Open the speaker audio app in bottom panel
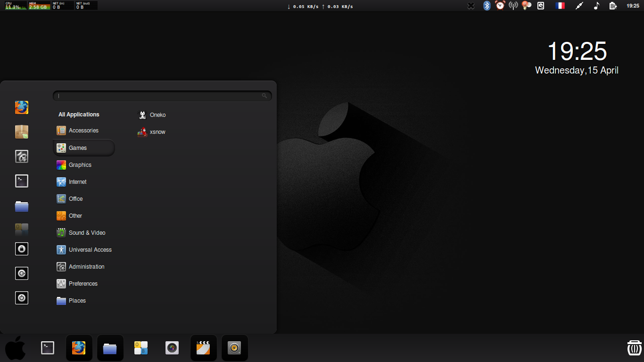This screenshot has width=644, height=362. (234, 348)
